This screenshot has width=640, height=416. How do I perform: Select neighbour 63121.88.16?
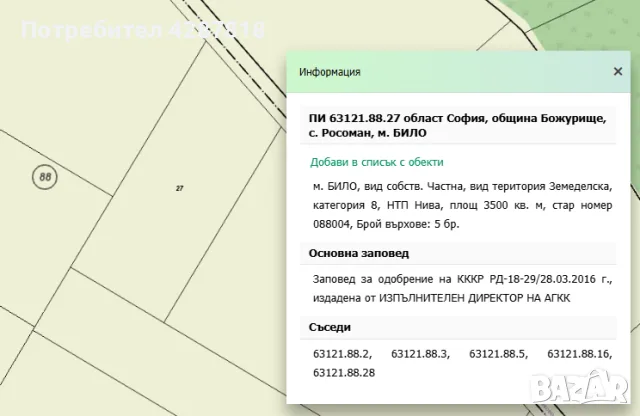click(580, 354)
